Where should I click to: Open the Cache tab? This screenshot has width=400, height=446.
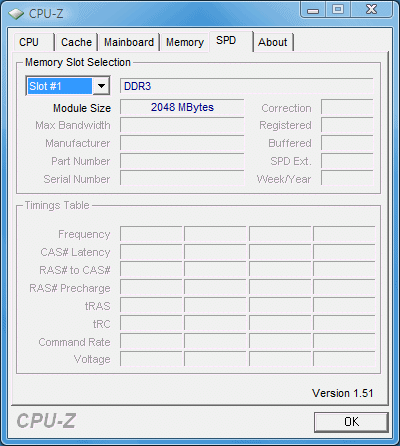pos(77,42)
